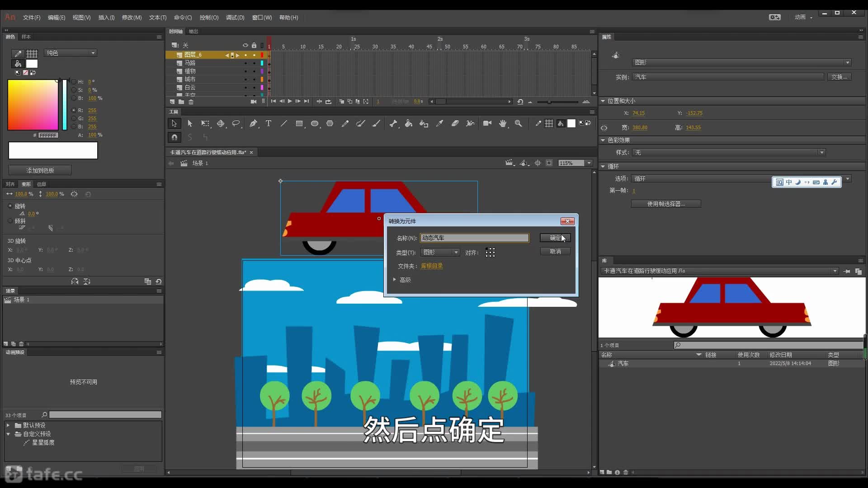The image size is (868, 488).
Task: Click the color spectrum picker square
Action: (x=33, y=105)
